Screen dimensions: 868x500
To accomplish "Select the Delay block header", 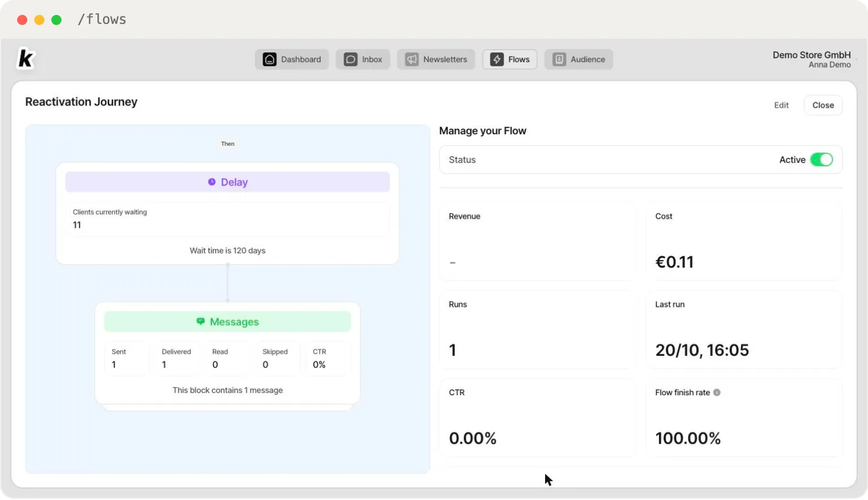I will click(x=227, y=182).
